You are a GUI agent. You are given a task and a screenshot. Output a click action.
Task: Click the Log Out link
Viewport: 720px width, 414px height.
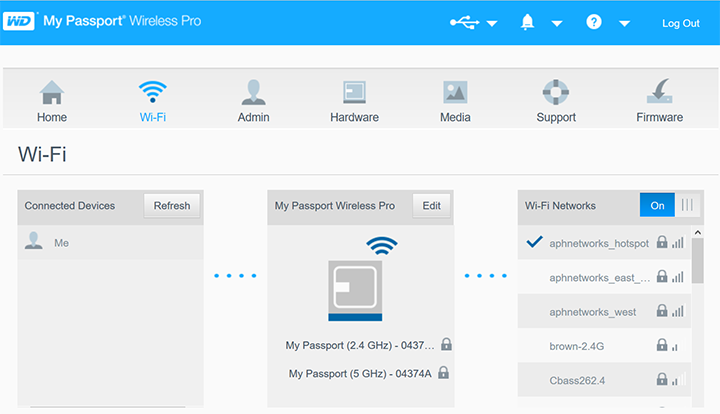(680, 23)
